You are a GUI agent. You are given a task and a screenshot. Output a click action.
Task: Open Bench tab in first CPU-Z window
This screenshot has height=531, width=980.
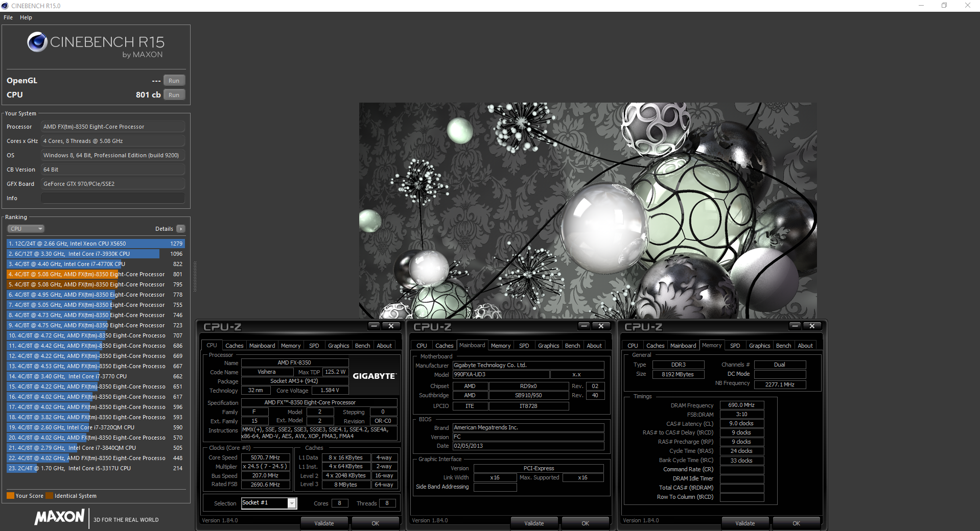click(363, 346)
